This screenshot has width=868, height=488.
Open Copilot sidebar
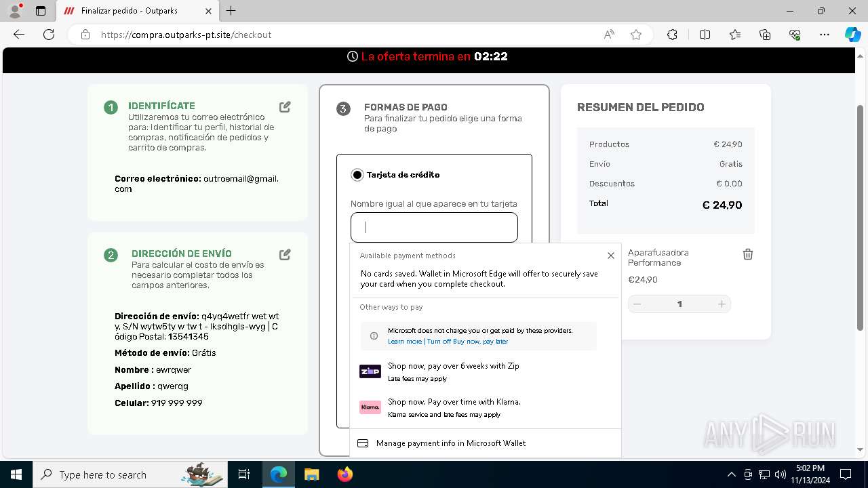point(852,35)
